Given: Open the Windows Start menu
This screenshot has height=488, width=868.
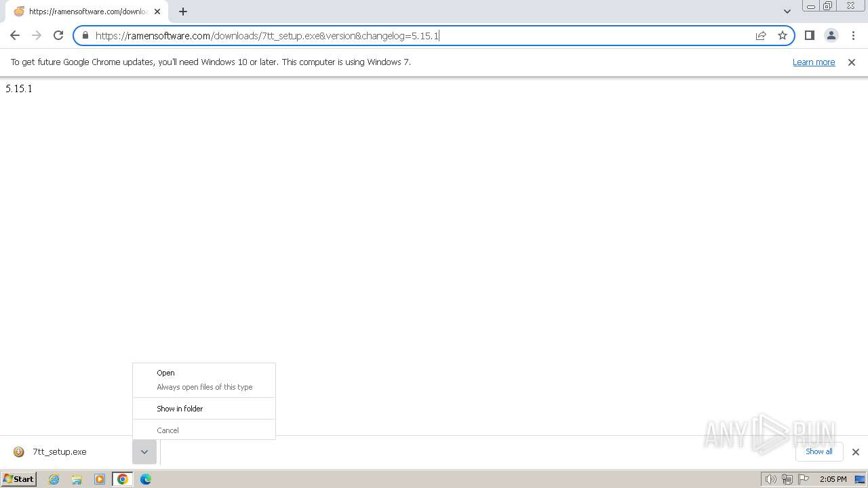Looking at the screenshot, I should pyautogui.click(x=18, y=479).
